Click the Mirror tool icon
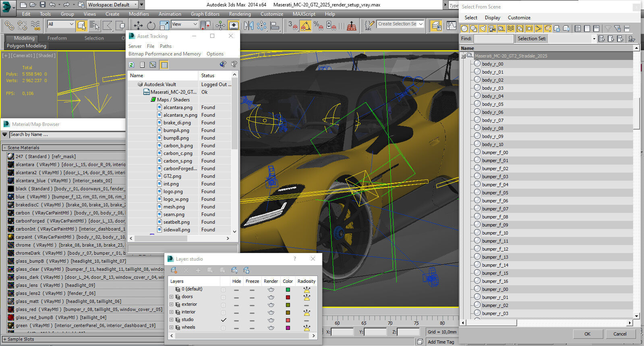644x346 pixels. click(248, 25)
